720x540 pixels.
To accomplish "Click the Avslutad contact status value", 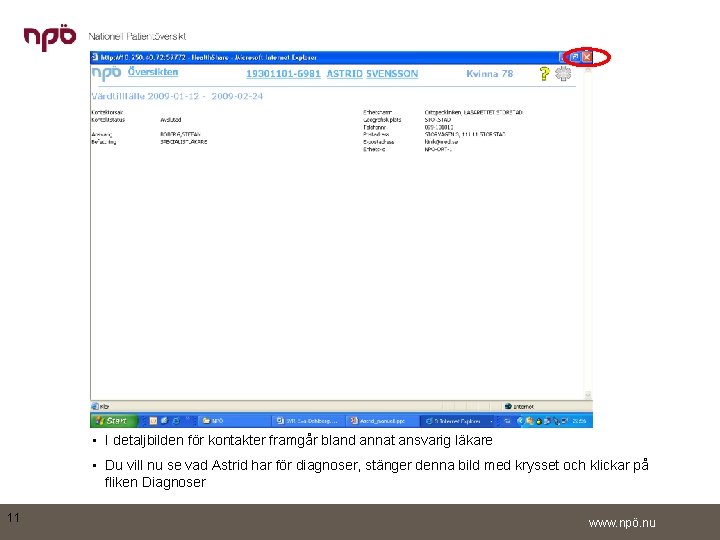I will pos(170,120).
